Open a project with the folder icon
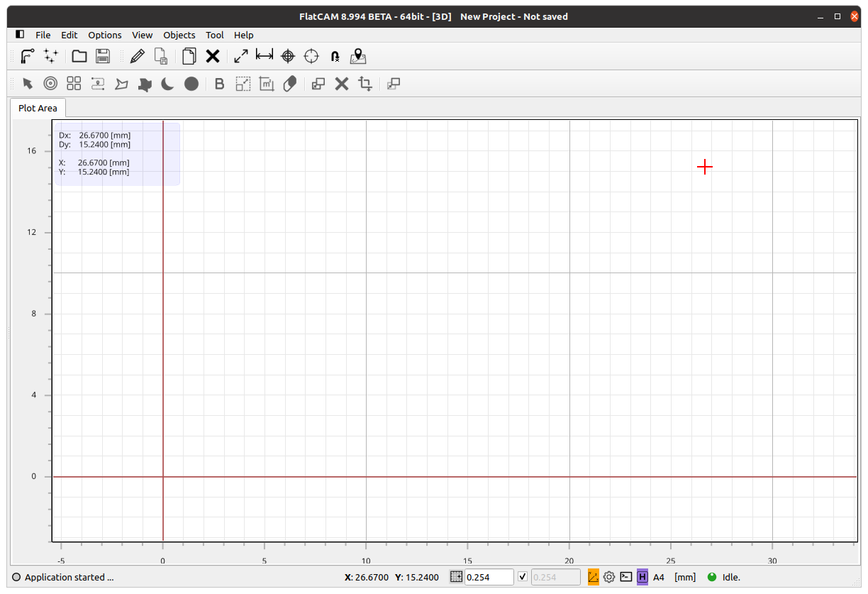868x594 pixels. (x=79, y=56)
